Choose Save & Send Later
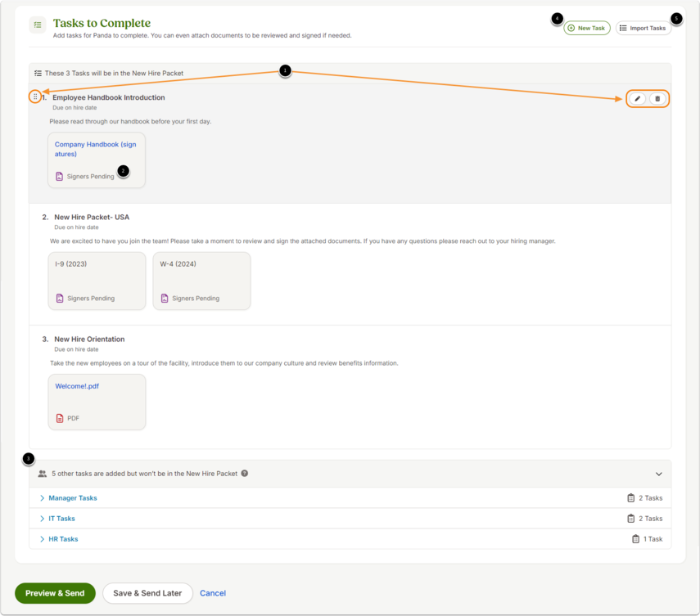The height and width of the screenshot is (616, 700). coord(147,593)
